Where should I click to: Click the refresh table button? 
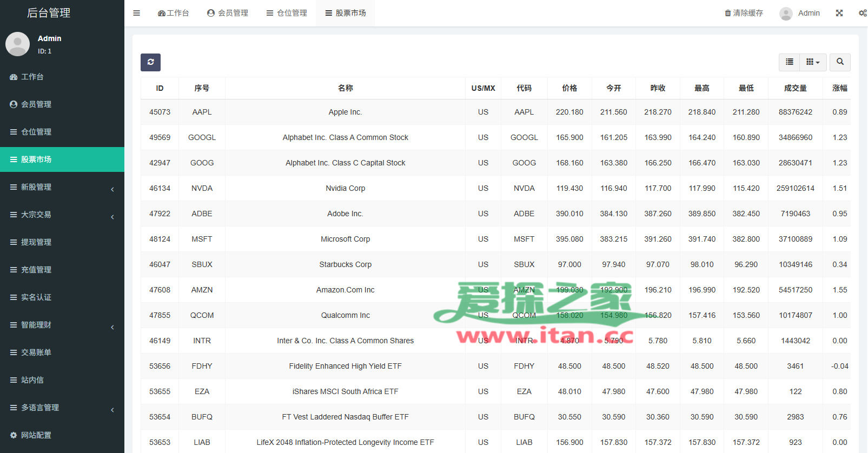[x=150, y=62]
